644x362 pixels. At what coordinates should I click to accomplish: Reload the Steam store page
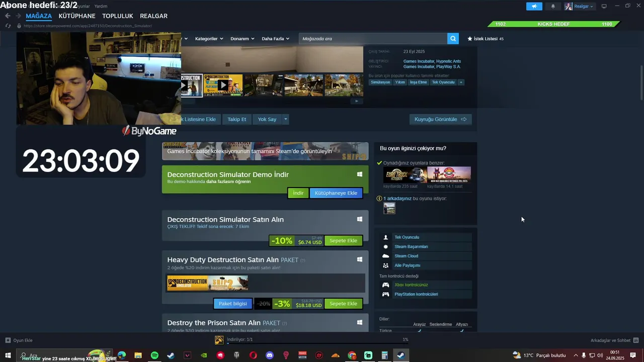(8, 26)
